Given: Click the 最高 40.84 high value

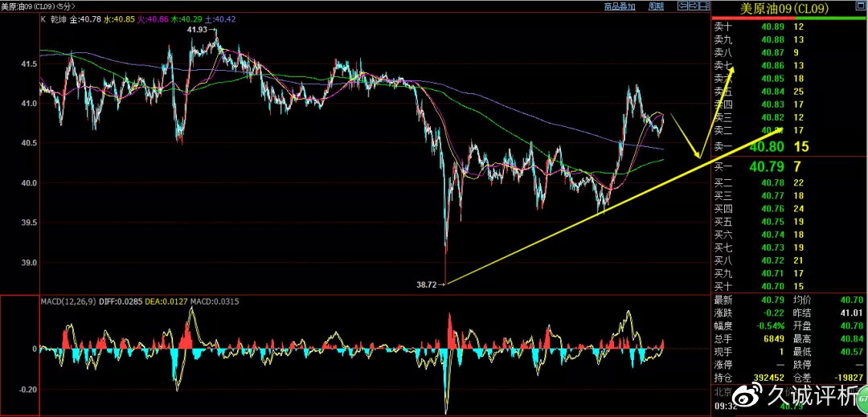Looking at the screenshot, I should pos(851,339).
